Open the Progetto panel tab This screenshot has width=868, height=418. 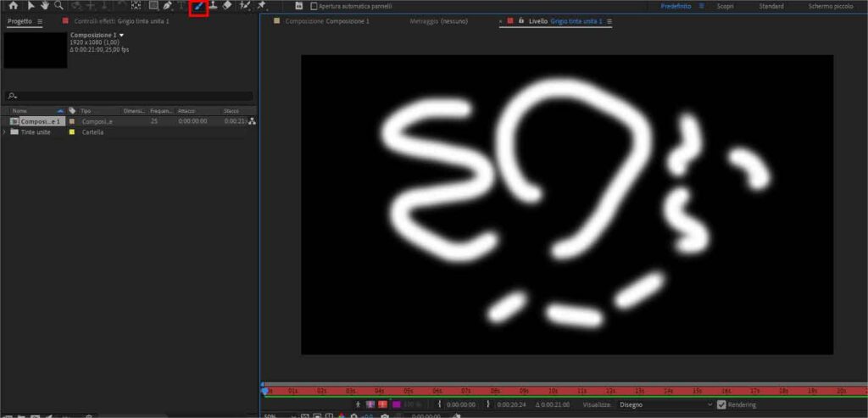pos(19,21)
